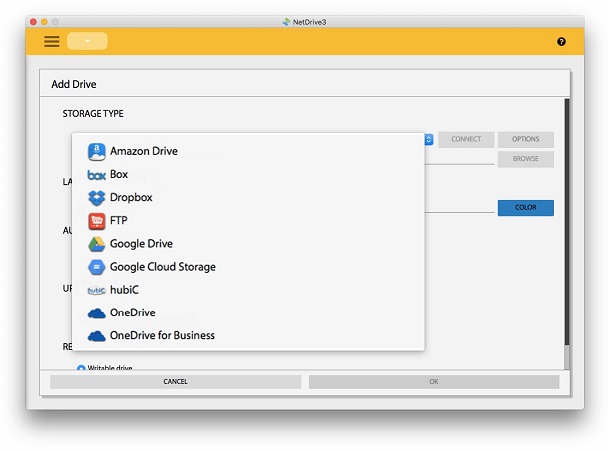
Task: Select hubiC from the list
Action: 248,290
